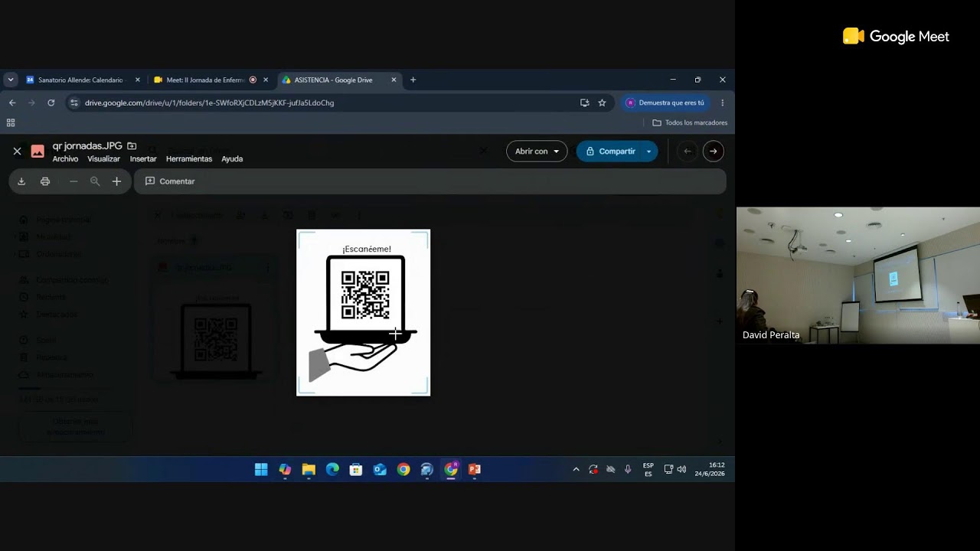Reset zoom with the magnifier icon
Viewport: 980px width, 551px height.
[95, 181]
